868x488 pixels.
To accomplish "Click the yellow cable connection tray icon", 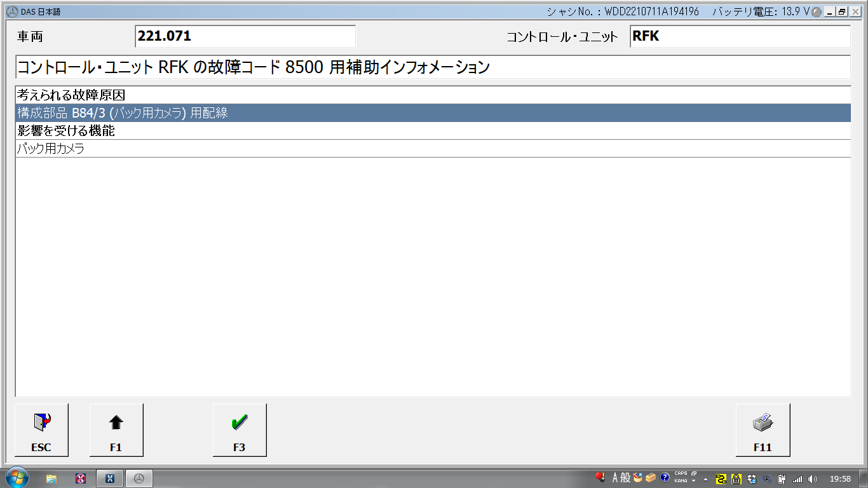I will [x=721, y=478].
